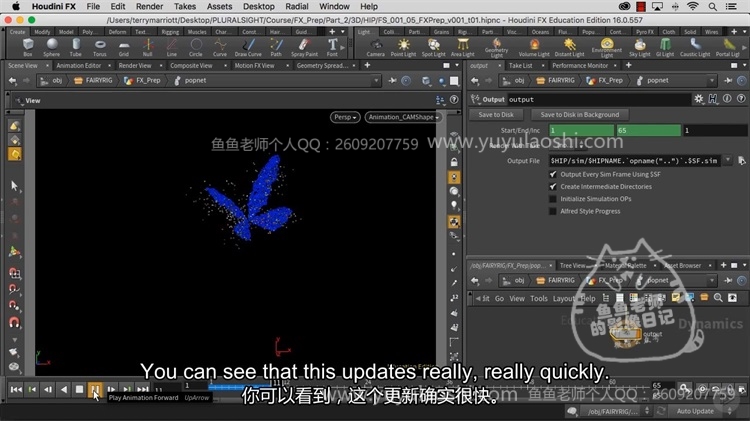Create a Spot Light
Viewport: 750px width, 421px height.
(x=433, y=47)
